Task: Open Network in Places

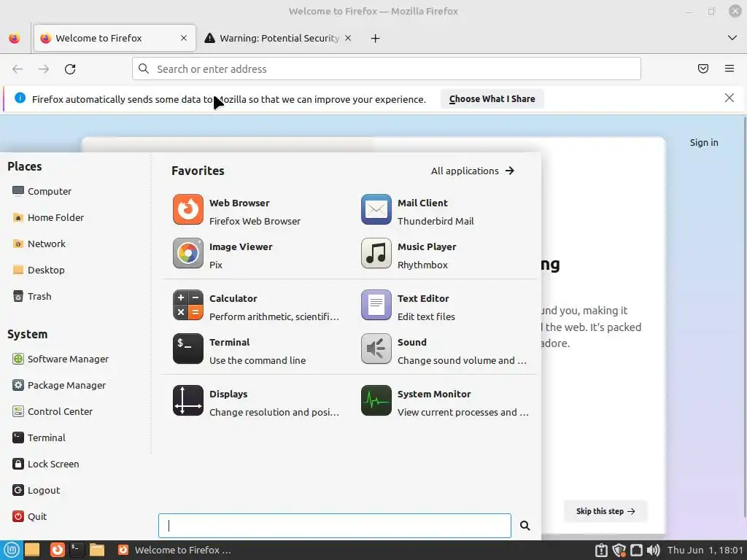Action: (x=39, y=244)
